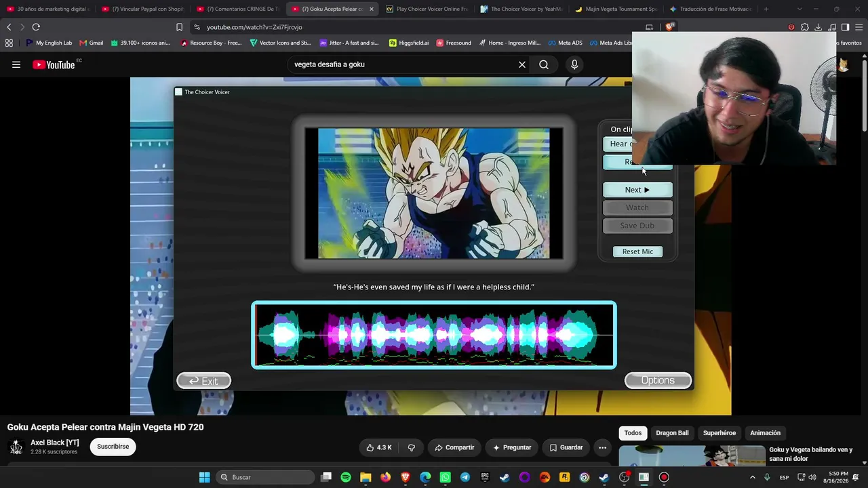The image size is (868, 488).
Task: Show hidden system tray icons
Action: pyautogui.click(x=752, y=477)
